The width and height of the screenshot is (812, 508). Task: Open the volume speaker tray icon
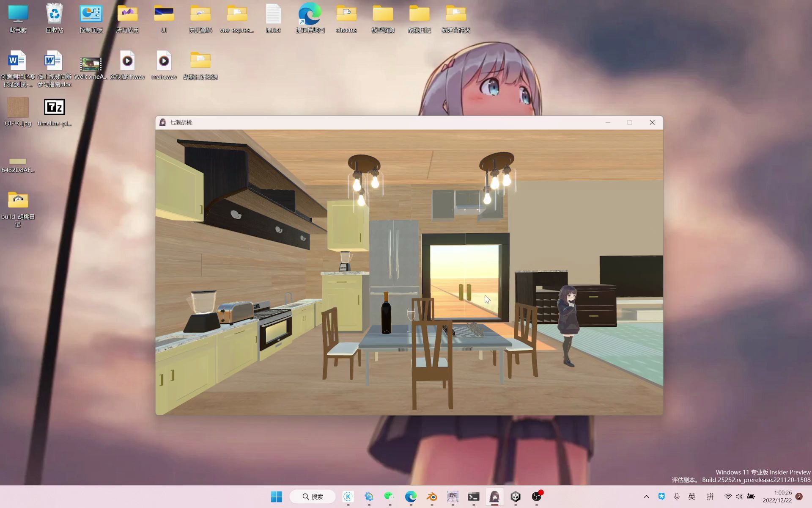point(739,497)
